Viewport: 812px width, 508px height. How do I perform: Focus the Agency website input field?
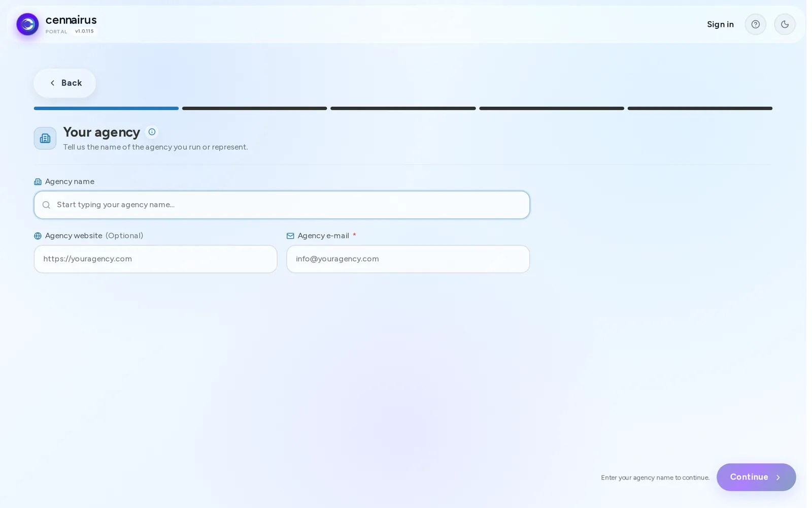[155, 259]
